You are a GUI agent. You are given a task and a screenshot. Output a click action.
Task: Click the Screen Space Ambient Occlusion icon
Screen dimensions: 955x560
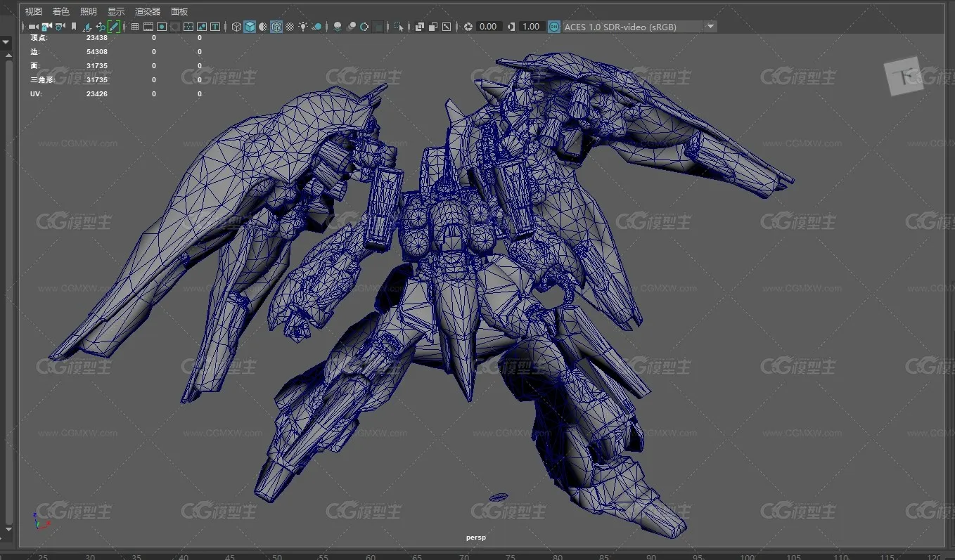338,27
